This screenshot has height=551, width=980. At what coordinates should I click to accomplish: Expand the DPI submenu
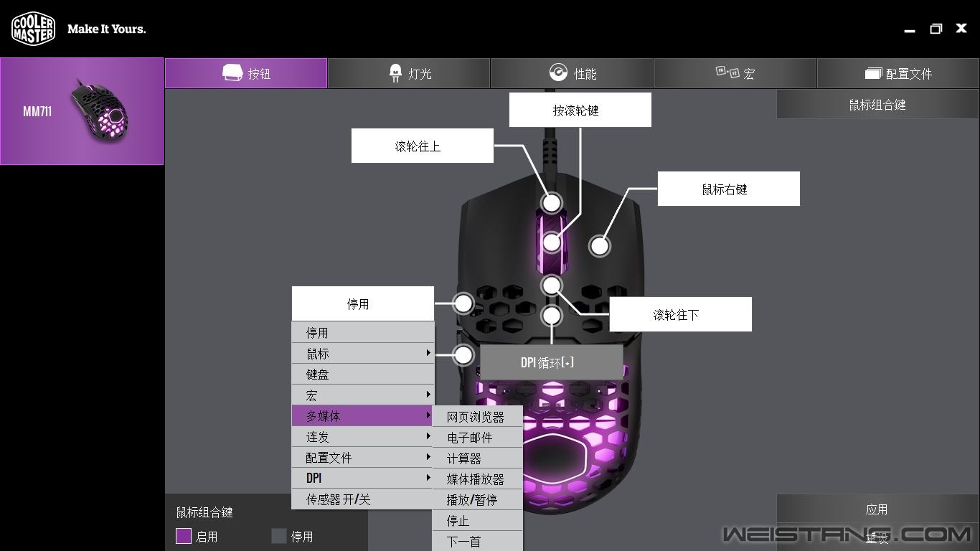pos(363,478)
